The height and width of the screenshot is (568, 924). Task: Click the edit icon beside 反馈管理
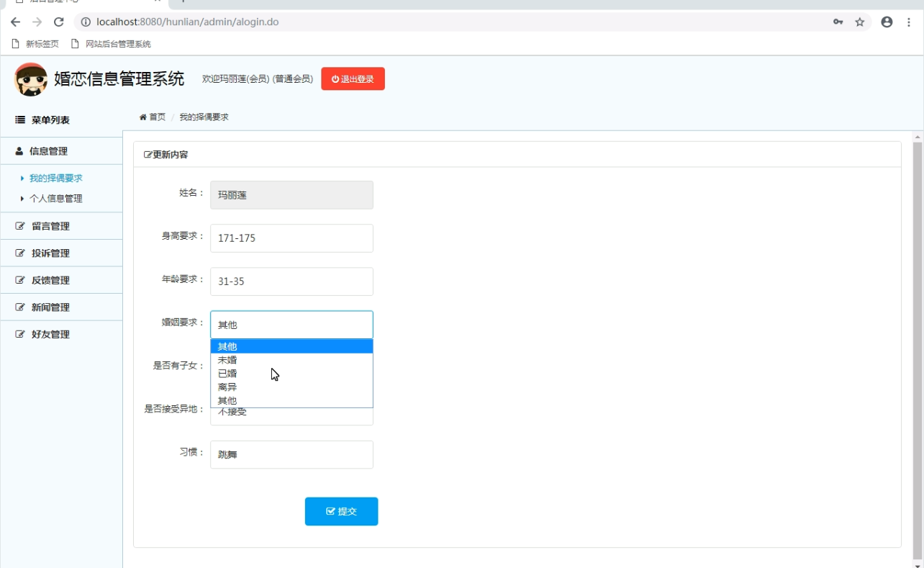[20, 280]
